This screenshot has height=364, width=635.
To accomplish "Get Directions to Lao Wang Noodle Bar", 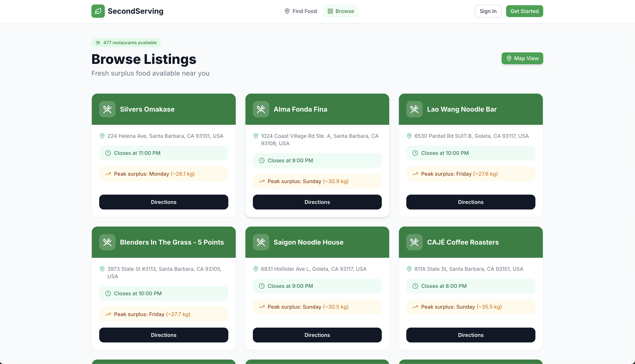I will [470, 202].
